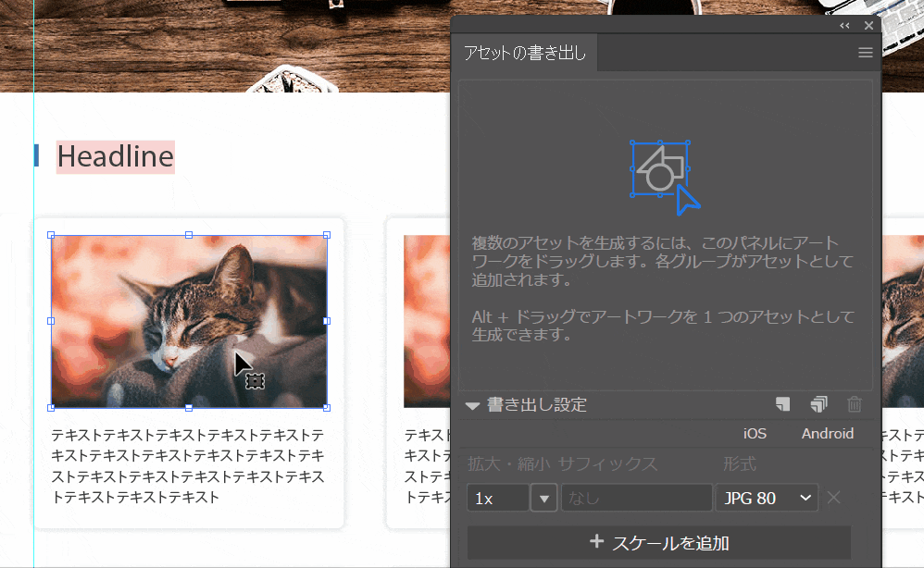924x568 pixels.
Task: Select the second card's cat image
Action: click(426, 321)
